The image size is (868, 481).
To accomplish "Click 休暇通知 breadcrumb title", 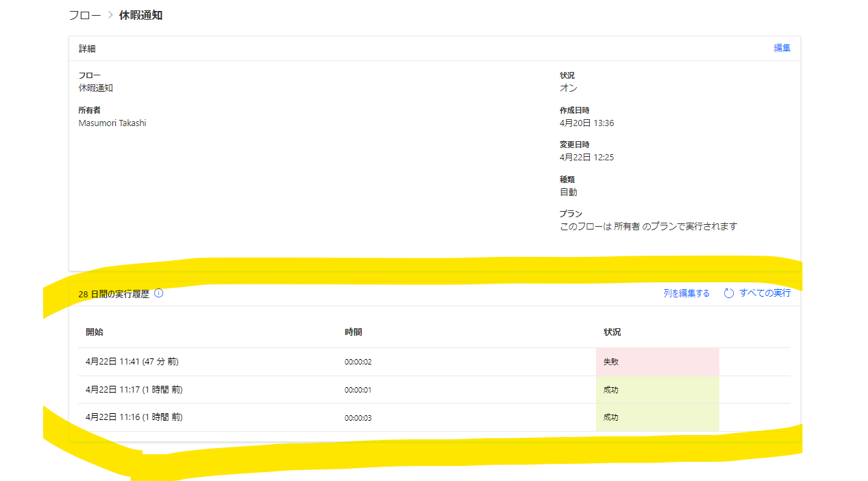I will tap(140, 15).
